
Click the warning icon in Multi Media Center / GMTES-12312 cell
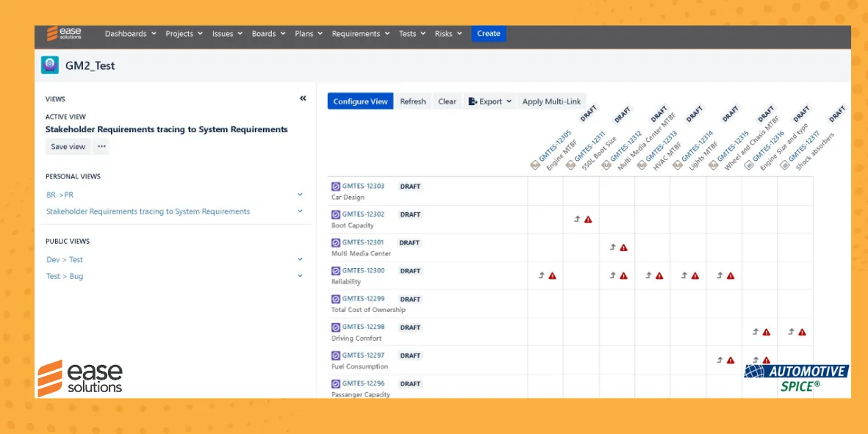[623, 247]
